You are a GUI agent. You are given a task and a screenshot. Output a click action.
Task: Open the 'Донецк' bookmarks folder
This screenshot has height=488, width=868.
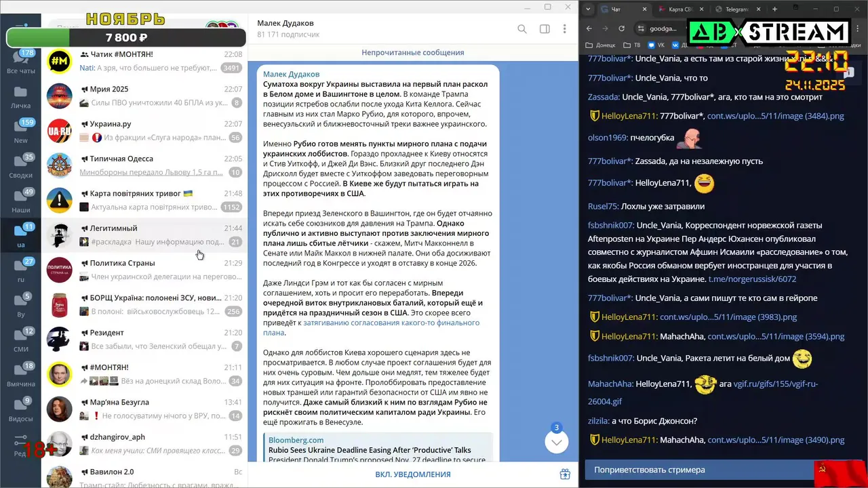click(600, 45)
